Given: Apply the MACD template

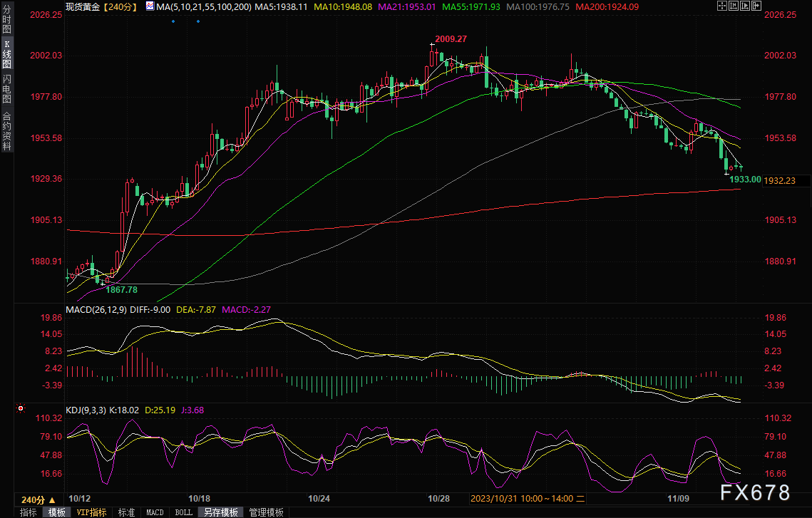Looking at the screenshot, I should pyautogui.click(x=155, y=512).
